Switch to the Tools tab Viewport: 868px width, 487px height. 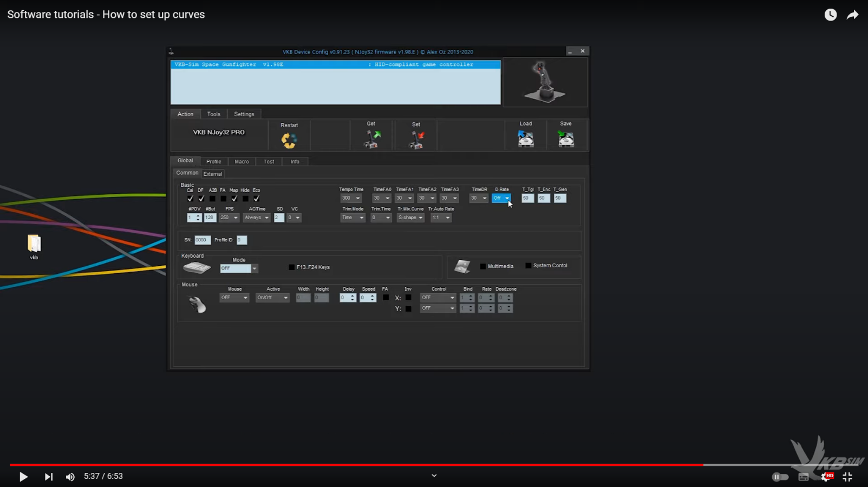[214, 114]
